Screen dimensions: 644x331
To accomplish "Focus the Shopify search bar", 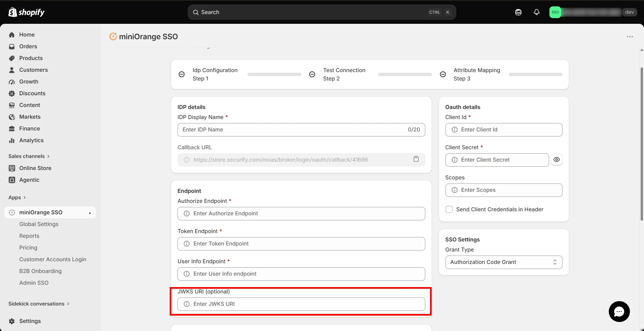I will click(x=322, y=12).
